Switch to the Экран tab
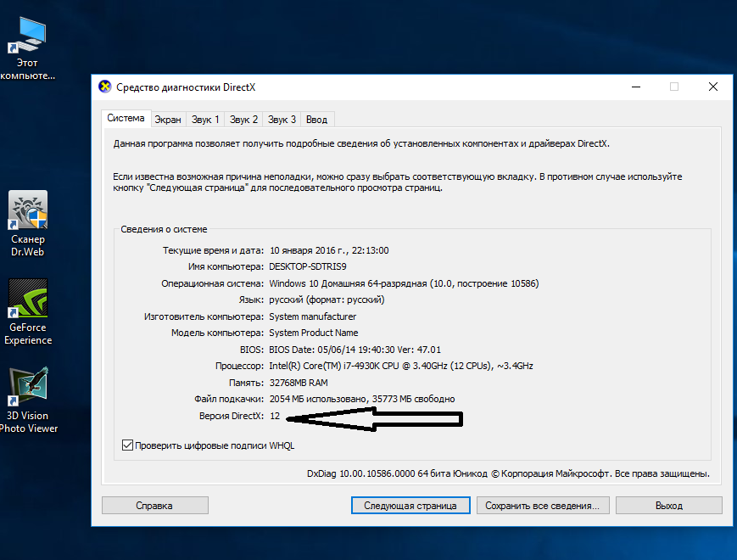 (168, 120)
